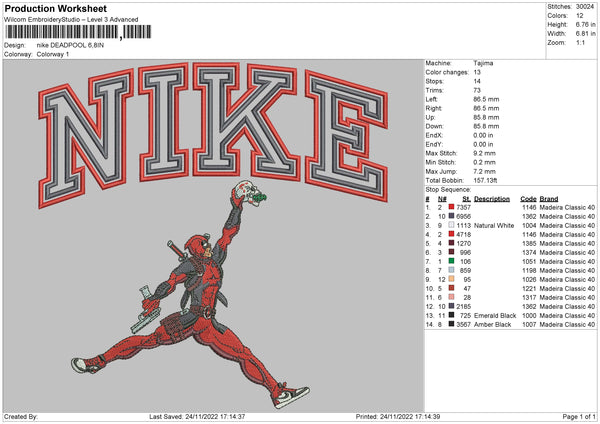Viewport: 600px width, 424px height.
Task: Choose the pink swatch in the code 1317 row
Action: click(x=452, y=297)
